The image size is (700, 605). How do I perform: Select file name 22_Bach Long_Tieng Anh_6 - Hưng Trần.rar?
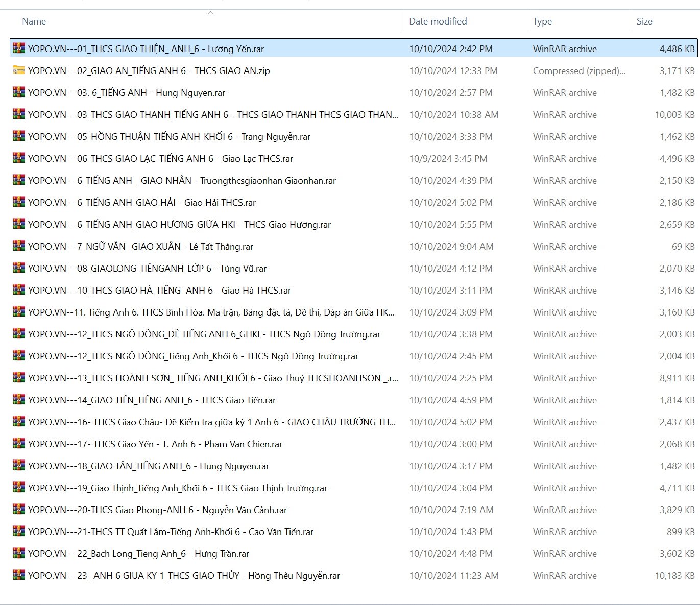coord(138,554)
